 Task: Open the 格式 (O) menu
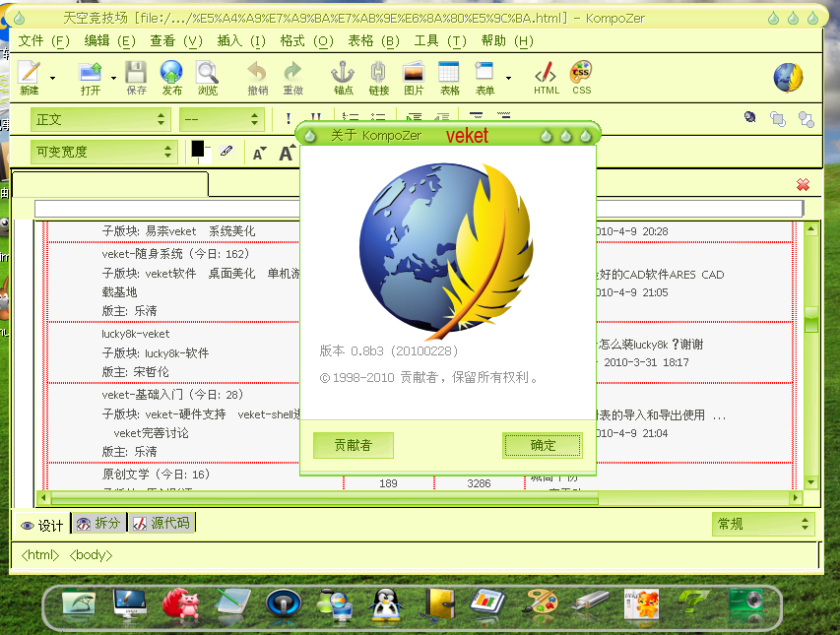tap(306, 40)
